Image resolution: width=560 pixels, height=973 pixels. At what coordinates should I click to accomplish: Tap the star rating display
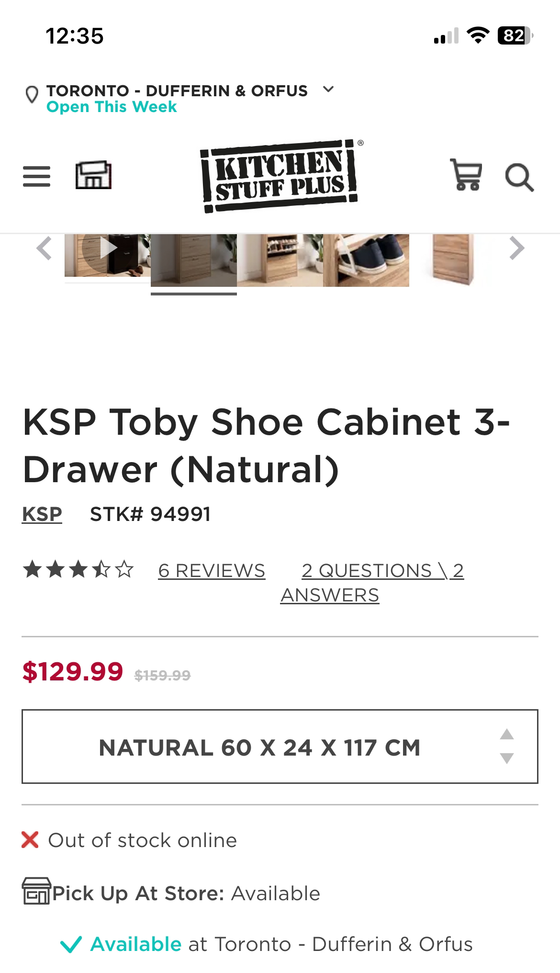[x=78, y=570]
